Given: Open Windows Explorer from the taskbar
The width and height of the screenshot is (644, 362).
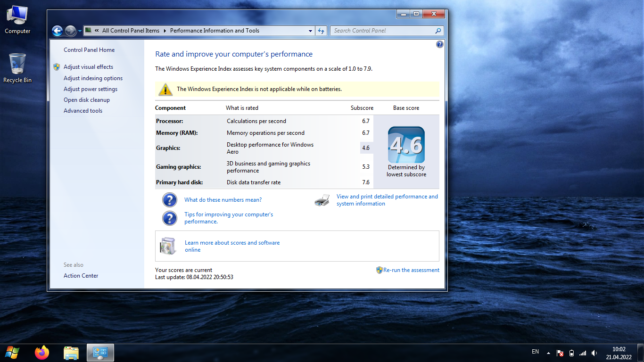Looking at the screenshot, I should pos(71,353).
